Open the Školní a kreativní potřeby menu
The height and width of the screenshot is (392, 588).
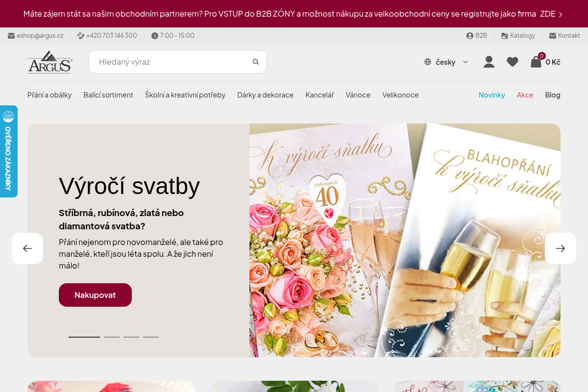(185, 95)
